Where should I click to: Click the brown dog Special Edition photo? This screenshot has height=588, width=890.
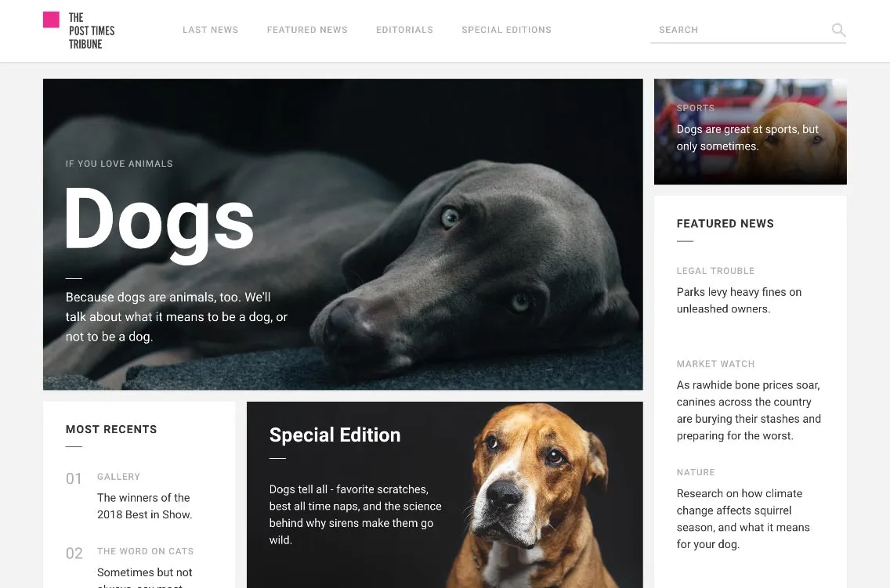click(539, 495)
